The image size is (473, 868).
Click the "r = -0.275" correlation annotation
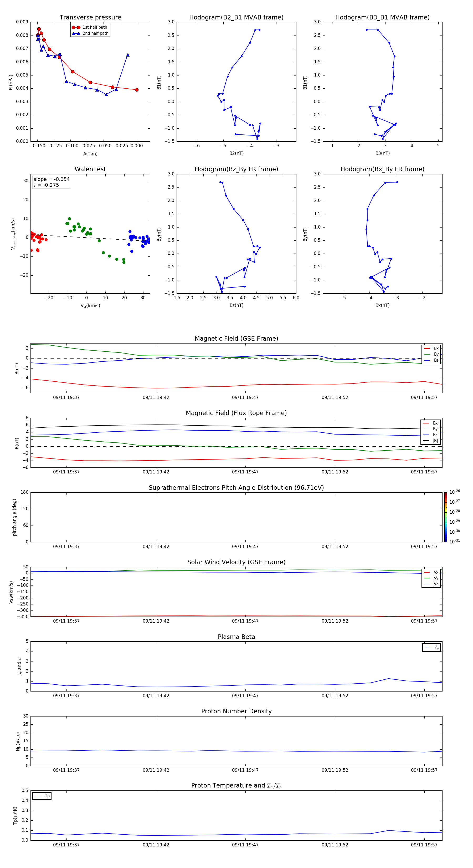click(46, 185)
